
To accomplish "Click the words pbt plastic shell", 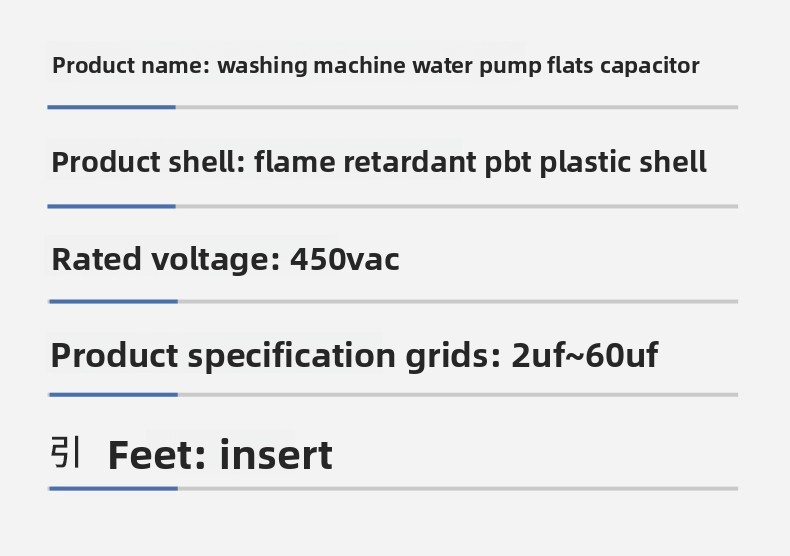I will tap(596, 162).
